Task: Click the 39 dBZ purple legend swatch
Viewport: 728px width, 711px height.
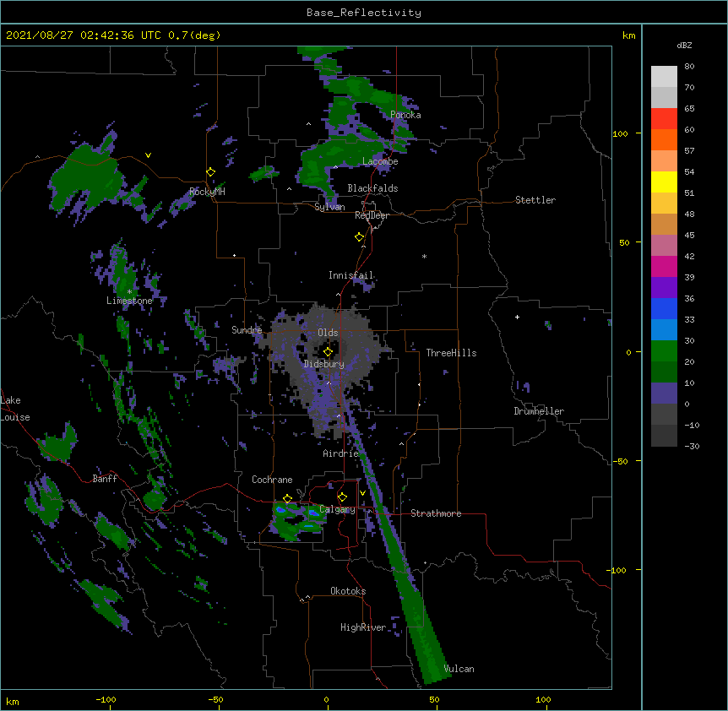Action: tap(664, 287)
